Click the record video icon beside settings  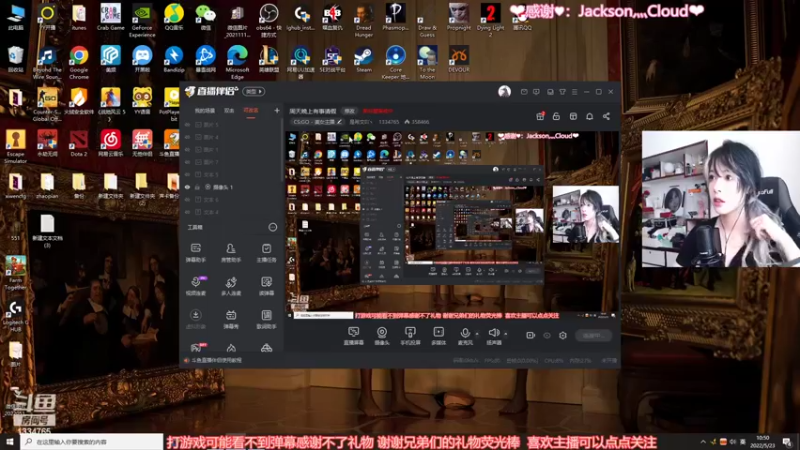point(530,335)
